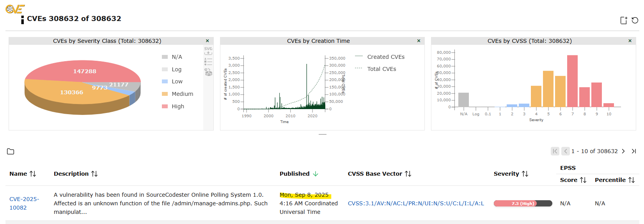Image resolution: width=644 pixels, height=224 pixels.
Task: Close the CVEs by CVSS chart
Action: click(630, 41)
